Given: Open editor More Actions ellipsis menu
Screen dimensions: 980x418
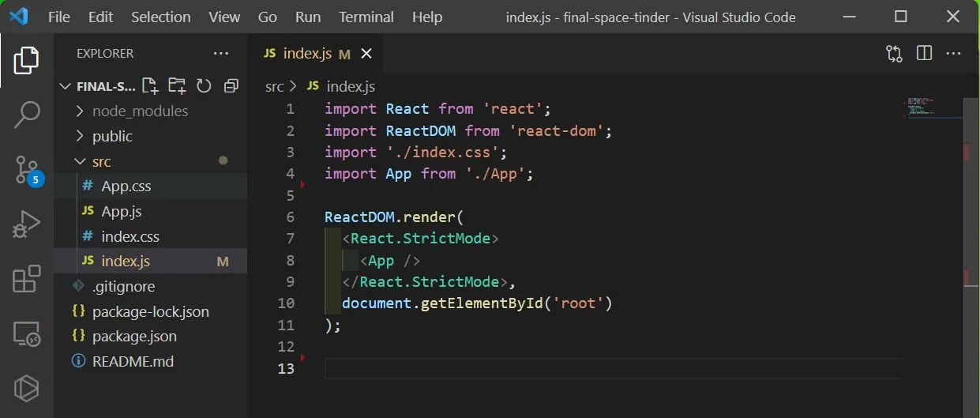Looking at the screenshot, I should click(953, 54).
